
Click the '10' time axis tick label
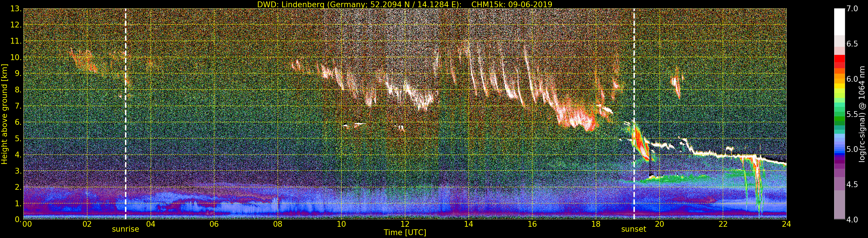click(x=341, y=224)
